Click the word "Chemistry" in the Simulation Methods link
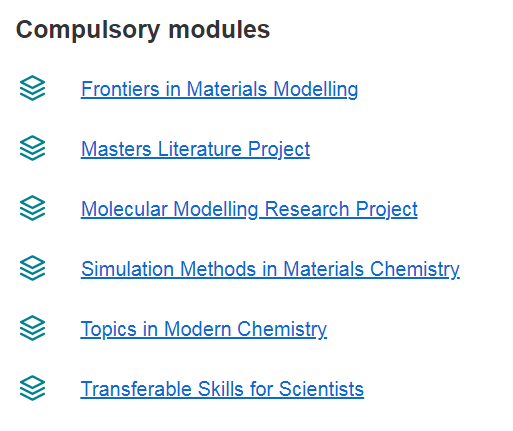This screenshot has height=431, width=513. click(x=415, y=269)
